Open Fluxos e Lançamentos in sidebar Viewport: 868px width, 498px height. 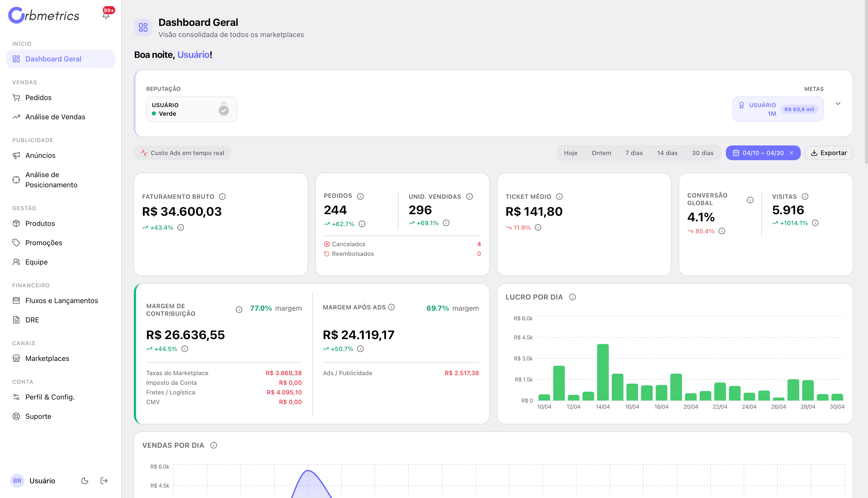(x=61, y=300)
